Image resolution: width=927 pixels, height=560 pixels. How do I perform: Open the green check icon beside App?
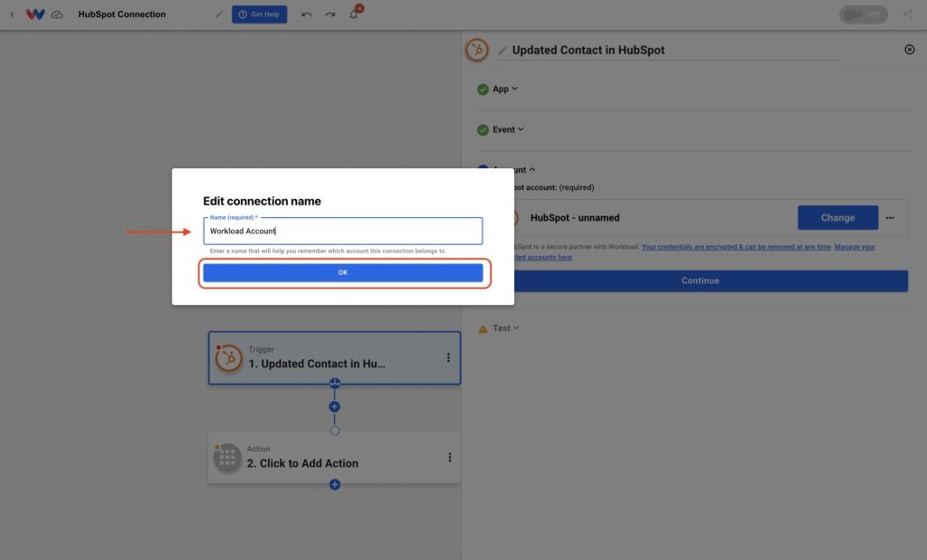(x=483, y=90)
